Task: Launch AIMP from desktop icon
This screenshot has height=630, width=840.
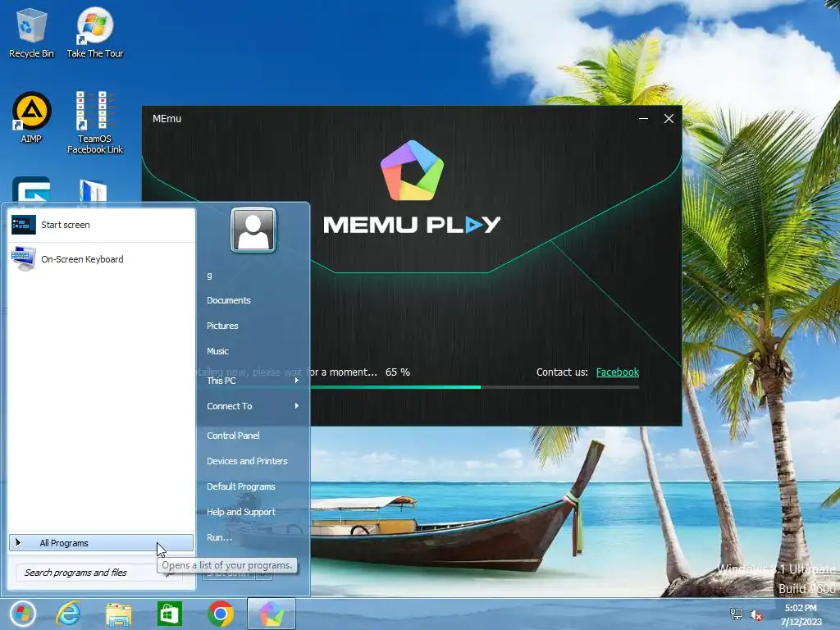Action: [31, 117]
